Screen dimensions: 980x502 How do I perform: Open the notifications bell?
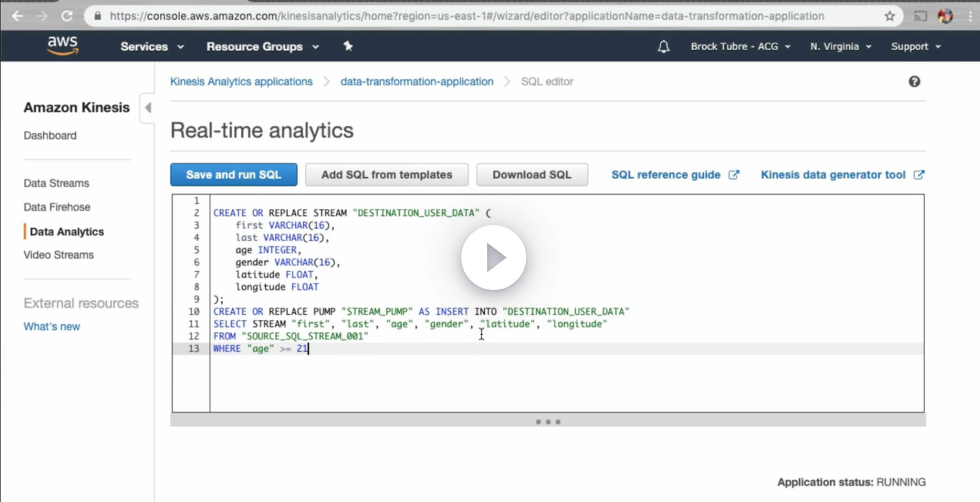click(663, 46)
